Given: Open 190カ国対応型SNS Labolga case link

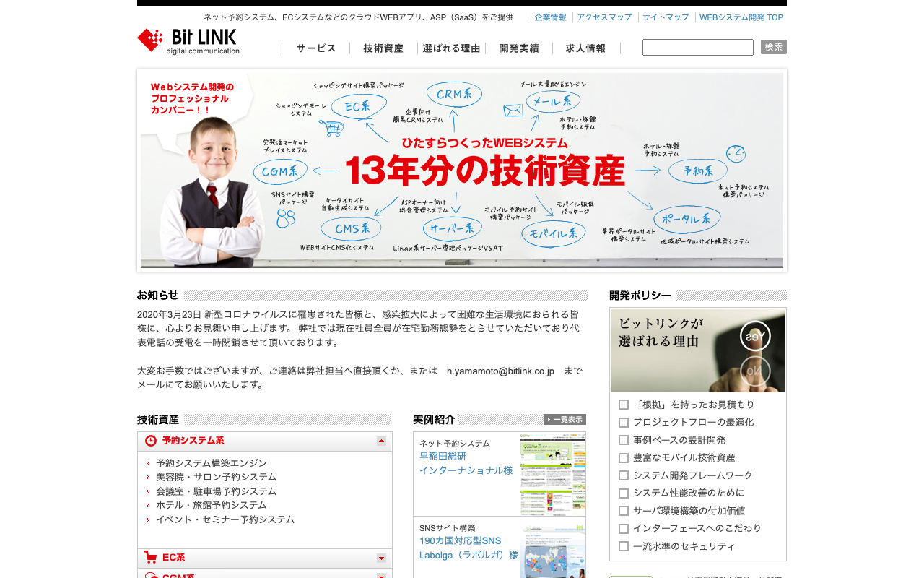Looking at the screenshot, I should coord(469,548).
